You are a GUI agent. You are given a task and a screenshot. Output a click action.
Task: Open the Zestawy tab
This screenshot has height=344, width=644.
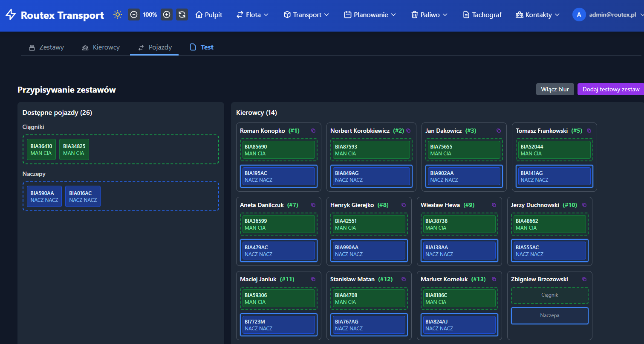click(x=46, y=47)
